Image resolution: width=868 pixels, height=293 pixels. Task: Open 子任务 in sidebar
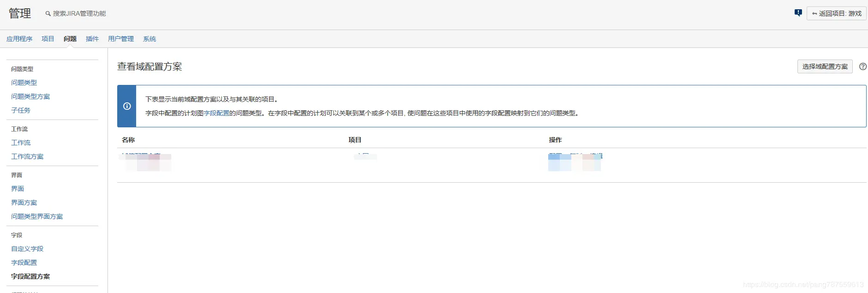(x=21, y=110)
